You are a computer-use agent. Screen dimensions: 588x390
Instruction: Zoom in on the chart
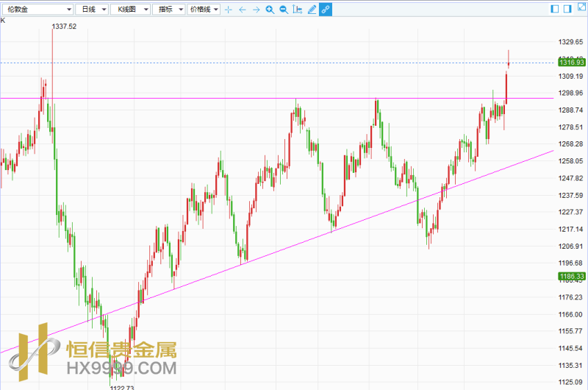pos(270,10)
